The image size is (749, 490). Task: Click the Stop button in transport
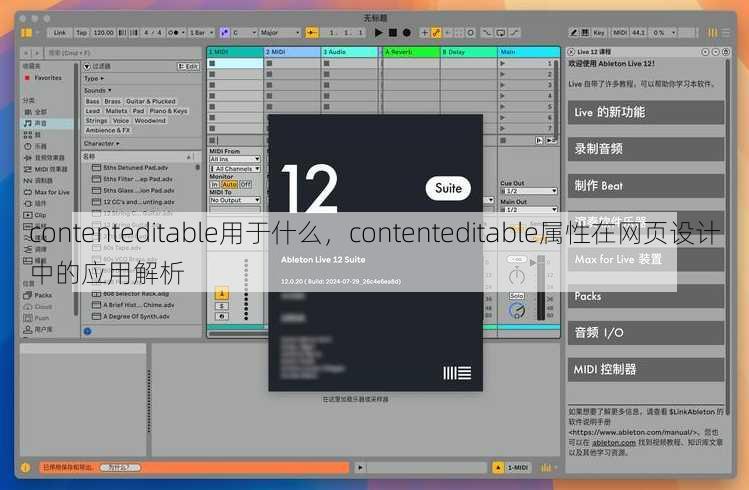(x=393, y=32)
